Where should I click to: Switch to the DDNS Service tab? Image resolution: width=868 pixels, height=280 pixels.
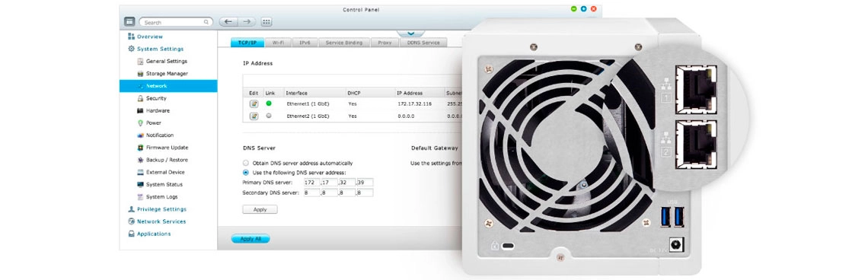[423, 43]
